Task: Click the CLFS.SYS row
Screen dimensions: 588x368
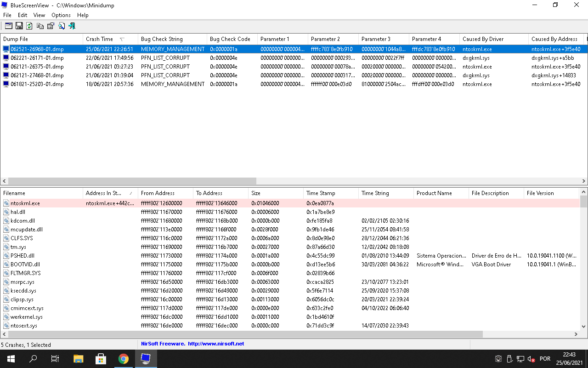Action: (x=290, y=238)
